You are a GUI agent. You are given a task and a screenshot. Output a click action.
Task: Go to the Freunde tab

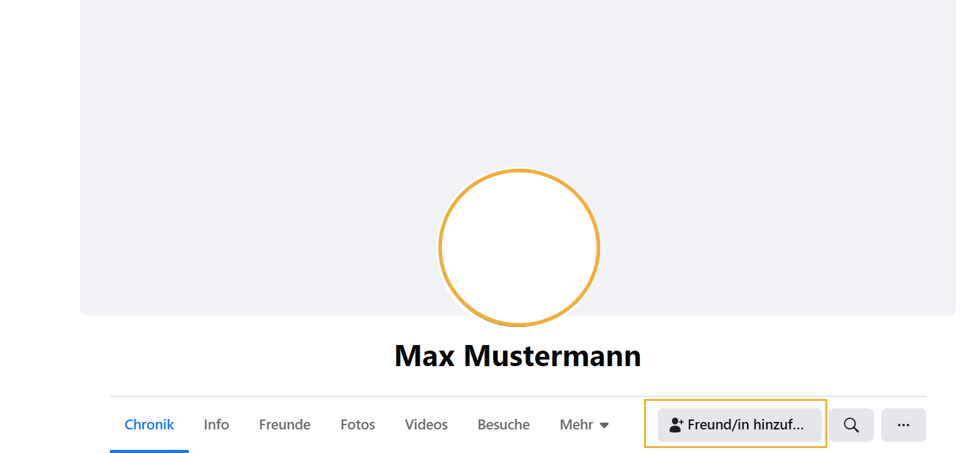click(x=284, y=425)
